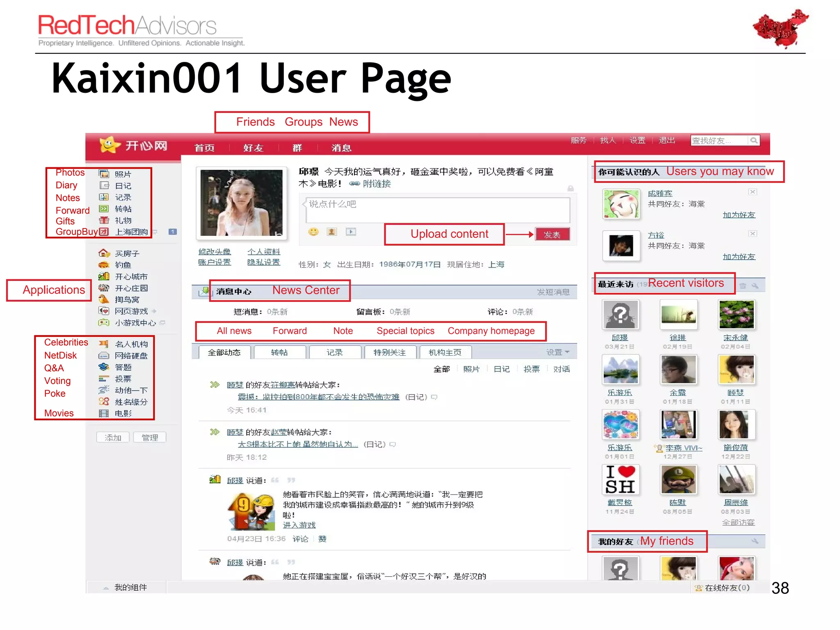
Task: Click 动他一下 poke icon
Action: point(104,390)
